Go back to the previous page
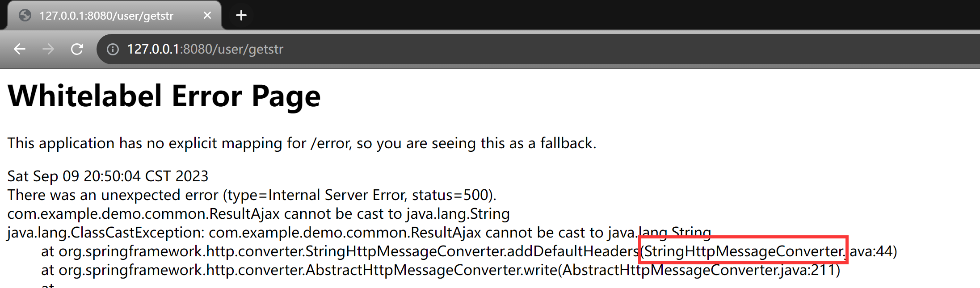Image resolution: width=980 pixels, height=288 pixels. [x=20, y=49]
